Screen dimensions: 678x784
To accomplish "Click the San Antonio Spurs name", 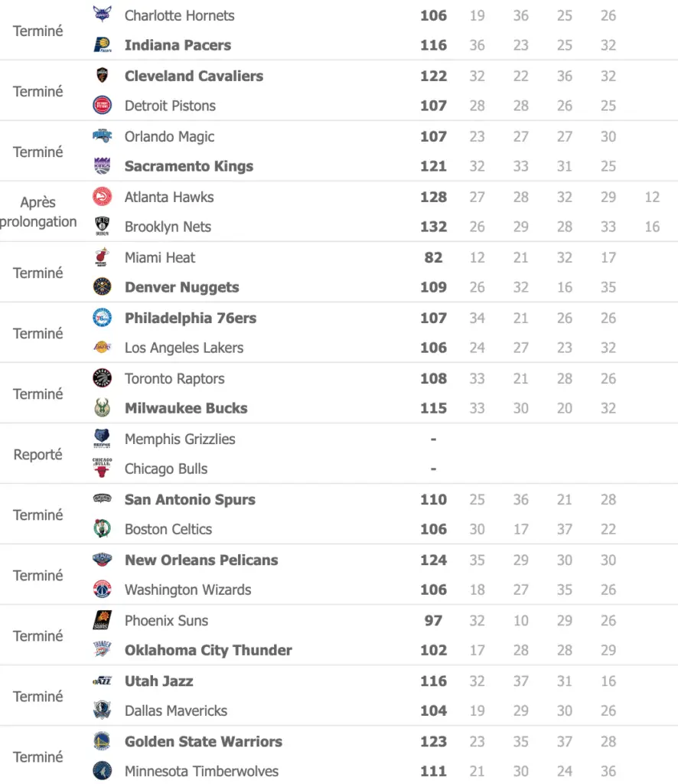I will 190,499.
